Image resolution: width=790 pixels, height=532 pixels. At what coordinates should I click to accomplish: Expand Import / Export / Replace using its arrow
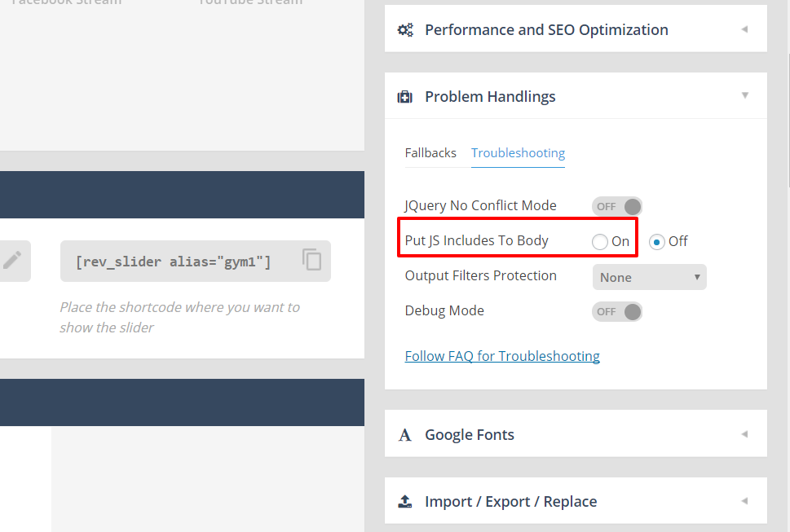744,501
